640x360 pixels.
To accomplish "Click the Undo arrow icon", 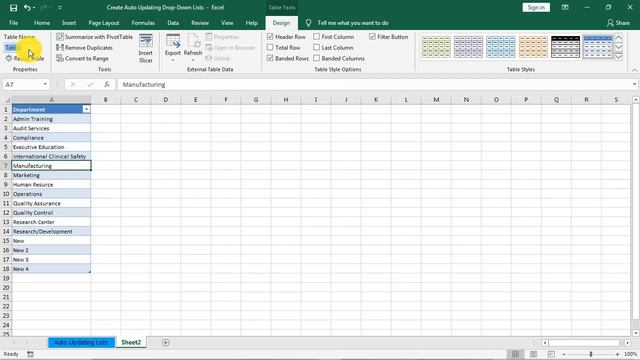I will point(27,8).
